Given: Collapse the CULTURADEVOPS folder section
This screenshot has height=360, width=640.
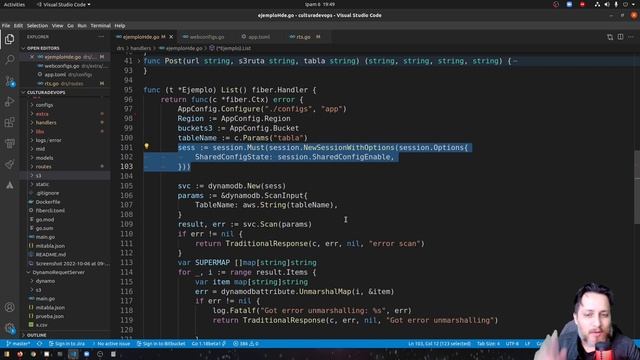Looking at the screenshot, I should point(46,93).
